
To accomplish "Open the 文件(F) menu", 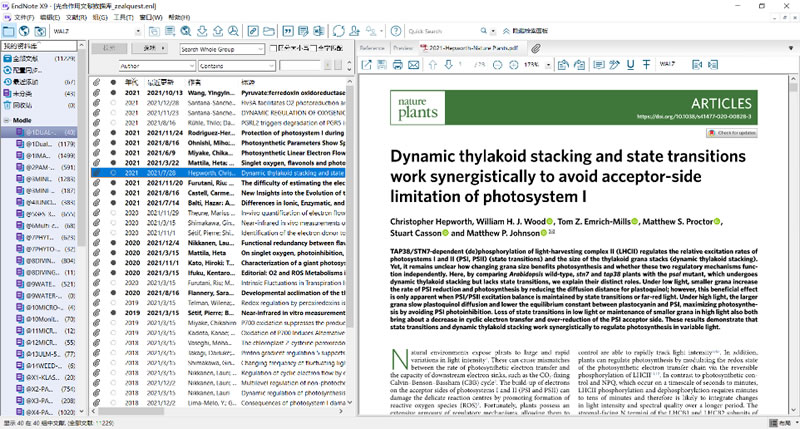I will [x=22, y=18].
